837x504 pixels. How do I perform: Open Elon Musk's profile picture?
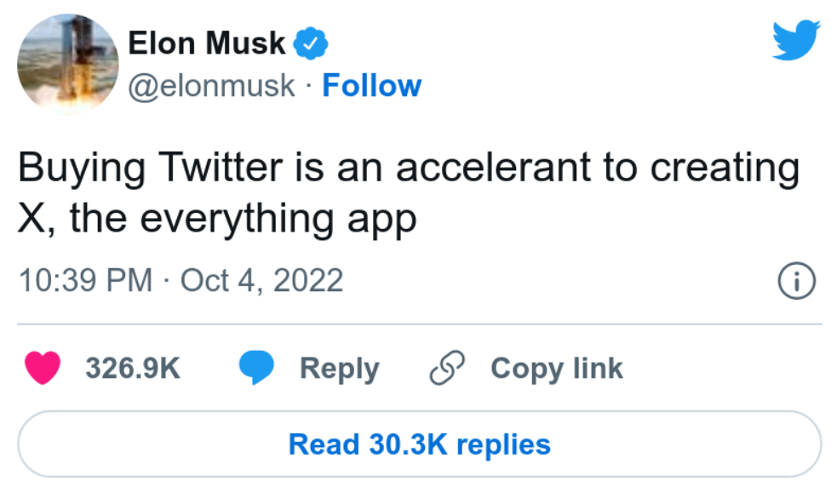(67, 64)
